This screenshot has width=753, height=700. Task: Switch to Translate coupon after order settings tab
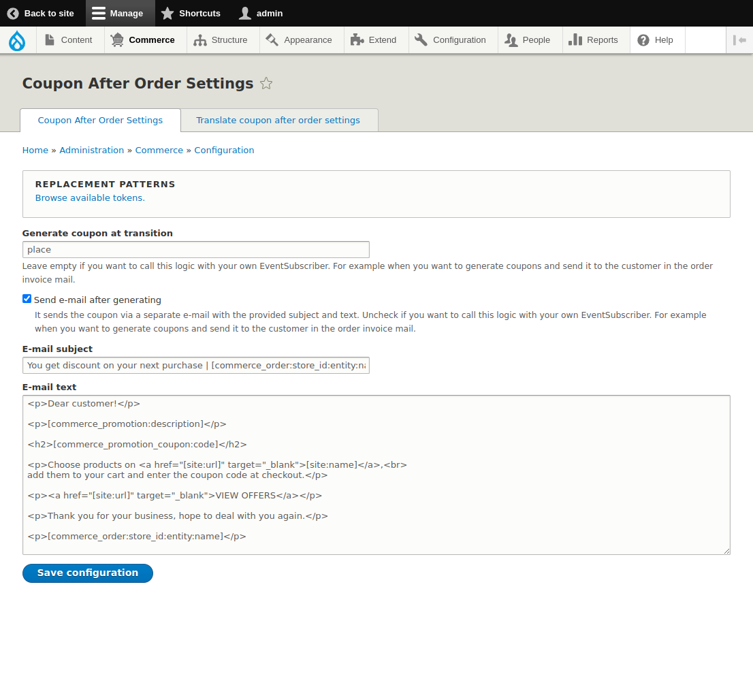(278, 120)
